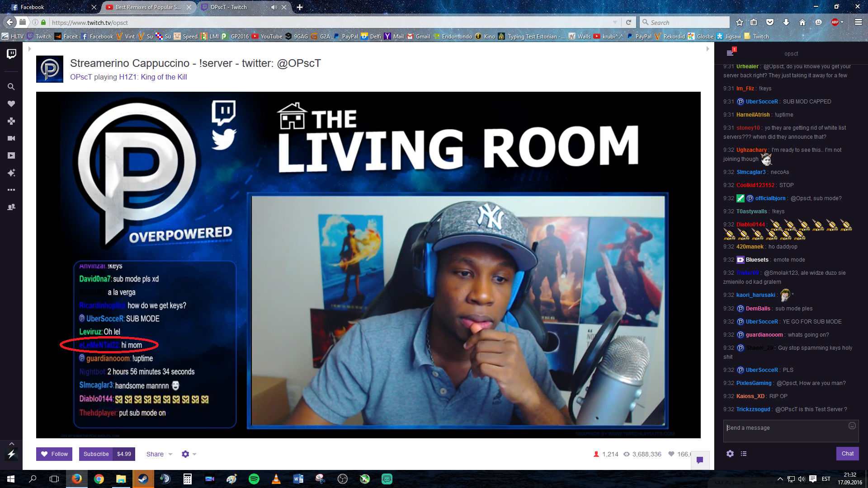The image size is (868, 488).
Task: Open H1Z1: King of the Kill link
Action: point(153,77)
